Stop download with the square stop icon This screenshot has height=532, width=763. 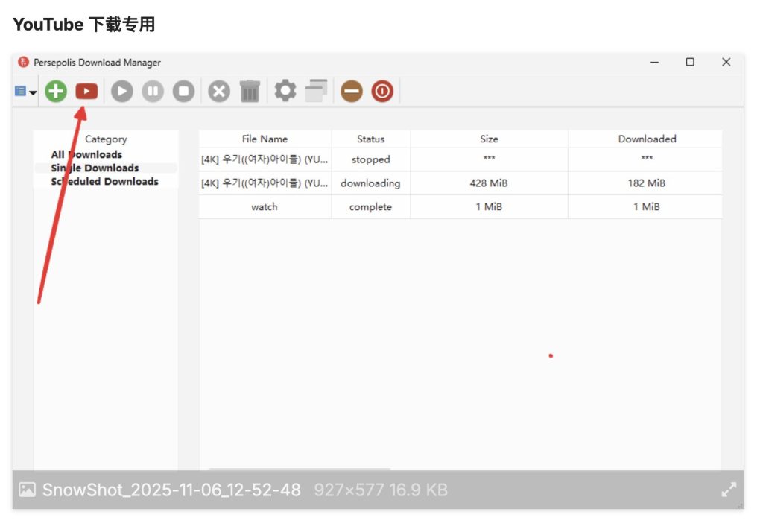point(183,92)
